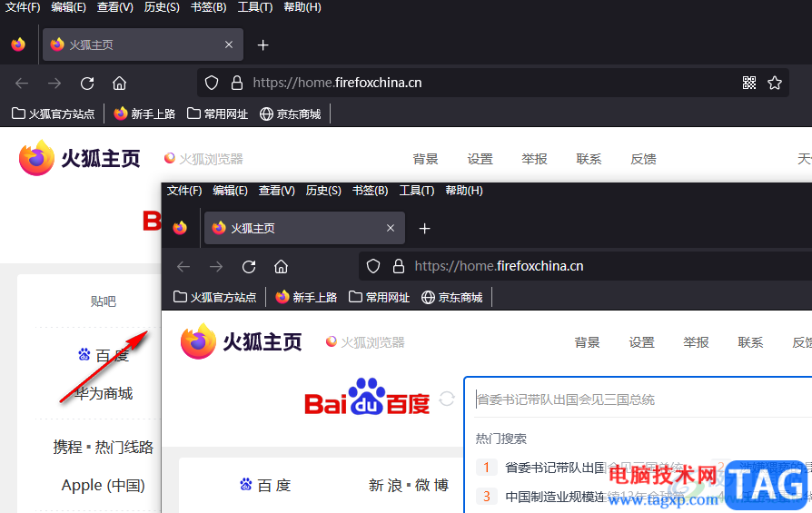
Task: Click the forward arrow in the rear window
Action: coord(54,83)
